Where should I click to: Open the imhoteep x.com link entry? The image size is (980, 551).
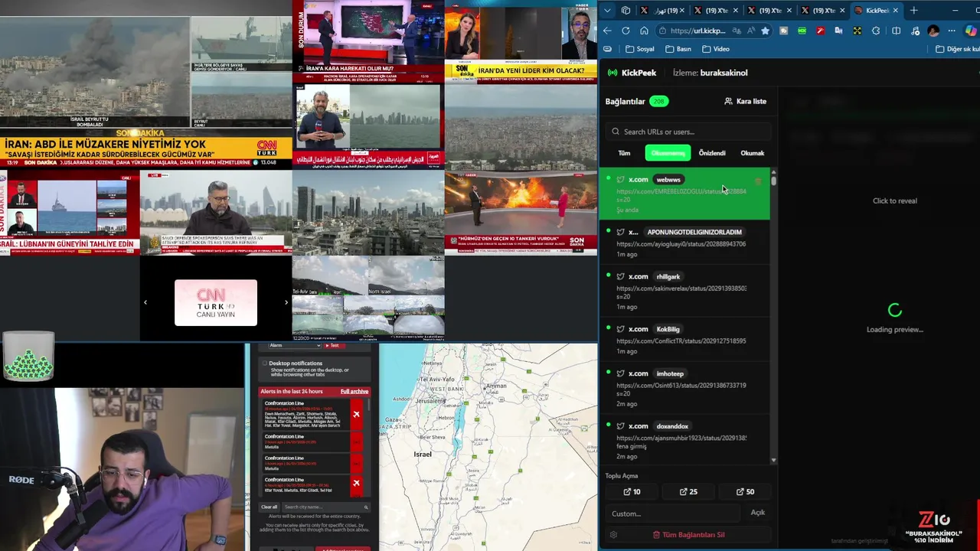pyautogui.click(x=684, y=389)
